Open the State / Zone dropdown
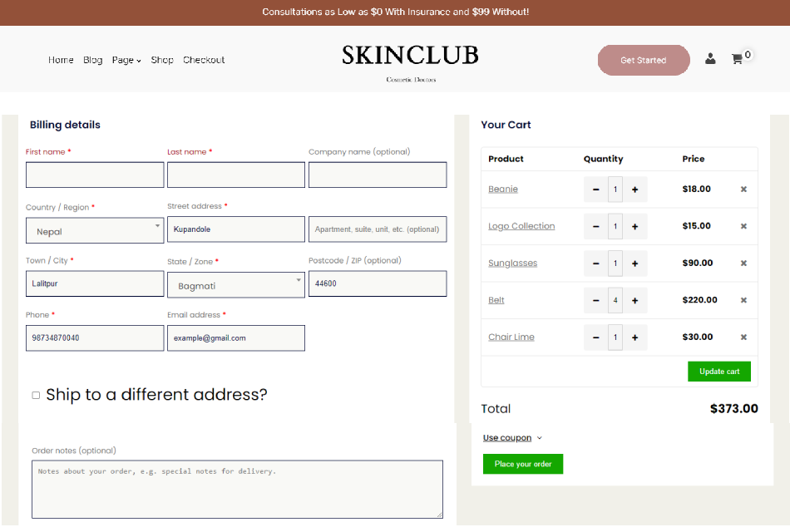 tap(236, 285)
